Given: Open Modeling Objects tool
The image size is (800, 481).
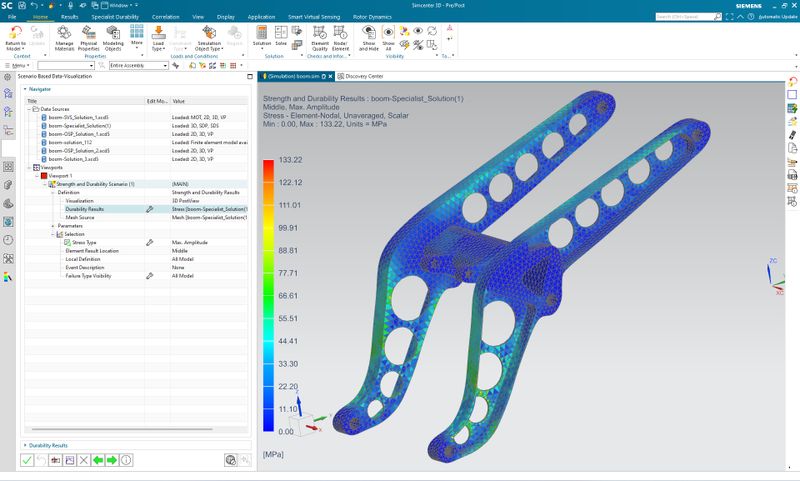Looking at the screenshot, I should pyautogui.click(x=113, y=38).
